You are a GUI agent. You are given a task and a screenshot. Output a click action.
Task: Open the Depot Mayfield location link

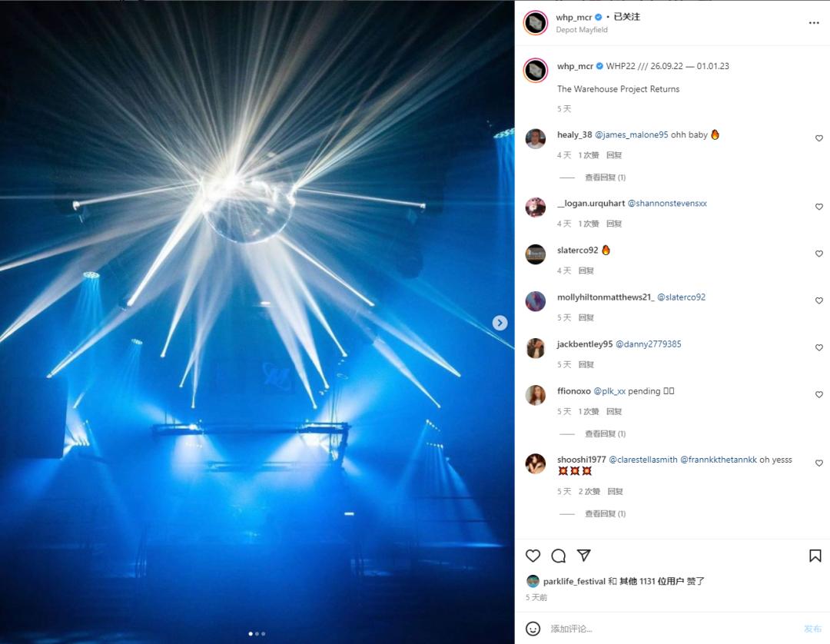tap(582, 30)
